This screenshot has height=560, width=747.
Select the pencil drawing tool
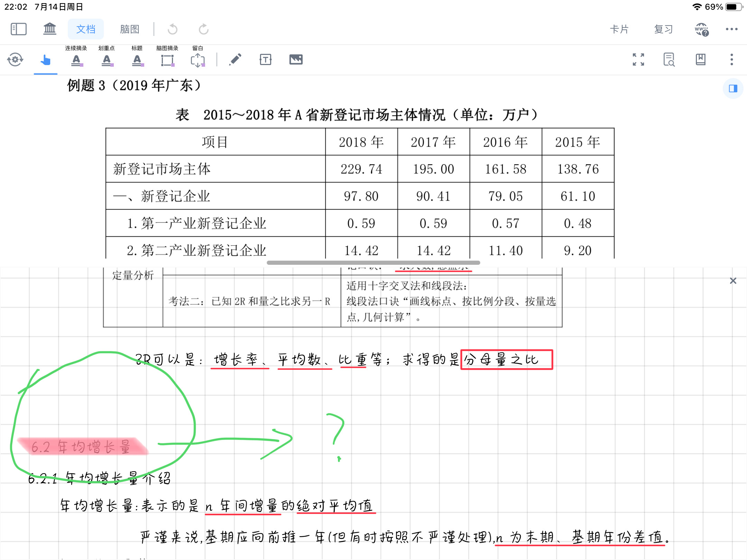click(x=235, y=59)
